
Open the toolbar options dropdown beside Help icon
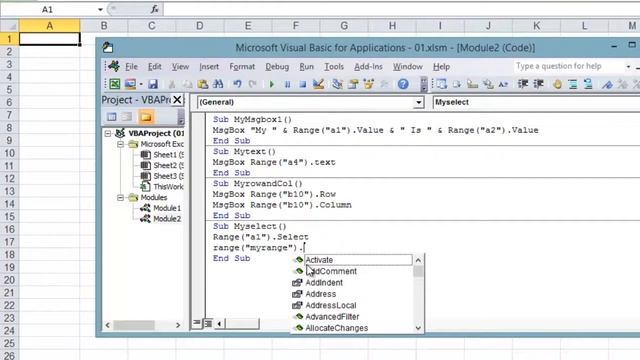tap(424, 84)
